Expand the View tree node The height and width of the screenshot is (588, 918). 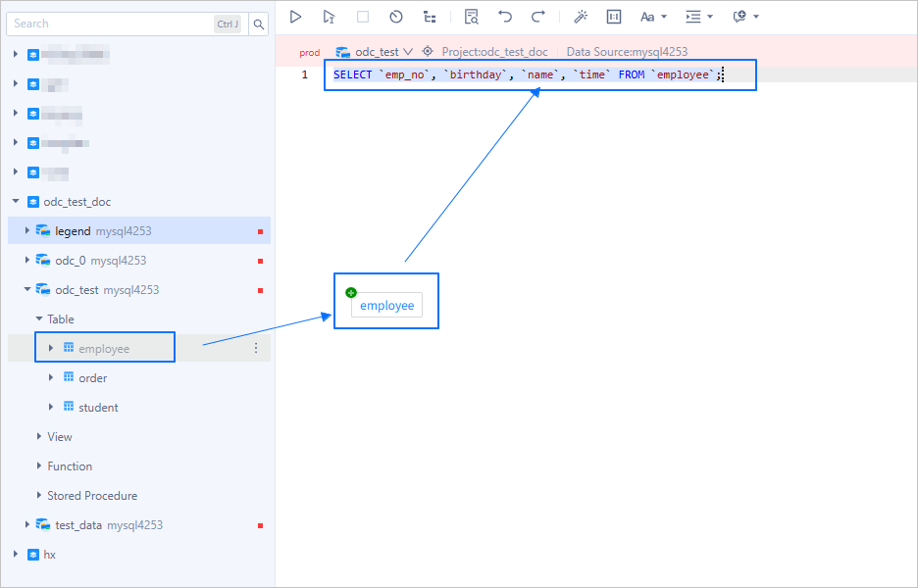(x=59, y=436)
